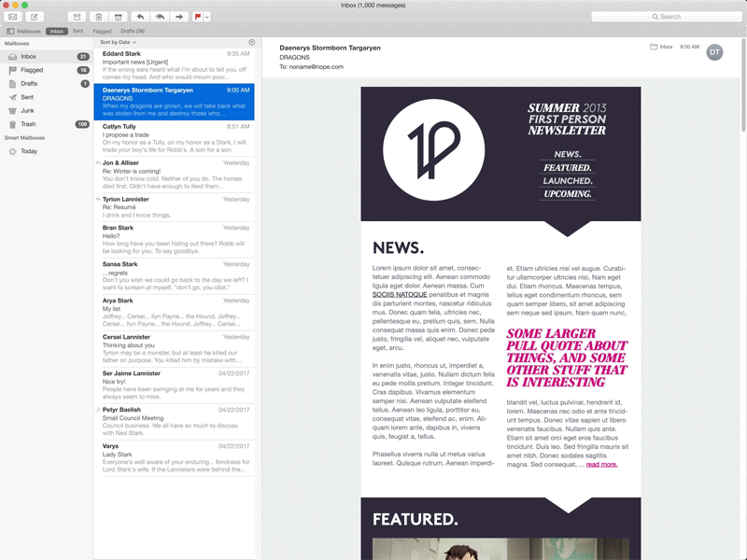Switch to the Drafts (38) favorites tab
Image resolution: width=747 pixels, height=560 pixels.
coord(133,31)
